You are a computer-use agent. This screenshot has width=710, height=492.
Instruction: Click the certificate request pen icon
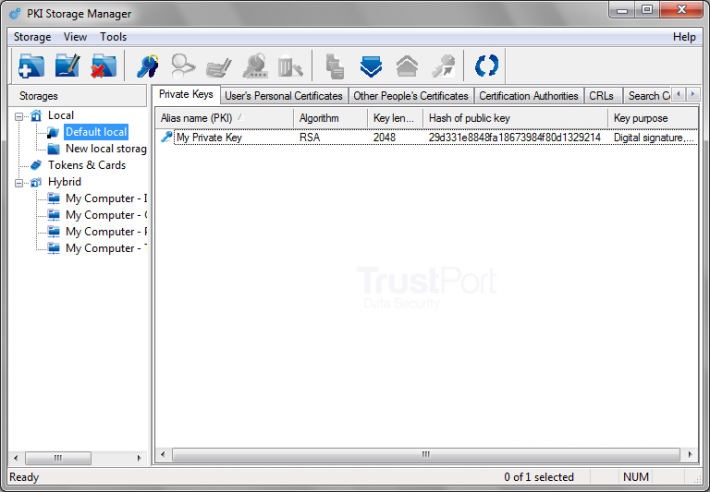pyautogui.click(x=218, y=68)
